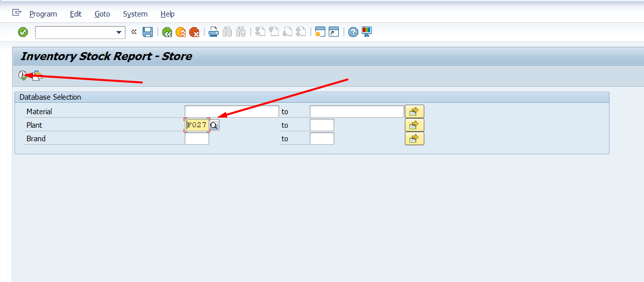Screen dimensions: 644x282
Task: Collapse command field with double chevron
Action: pyautogui.click(x=134, y=32)
